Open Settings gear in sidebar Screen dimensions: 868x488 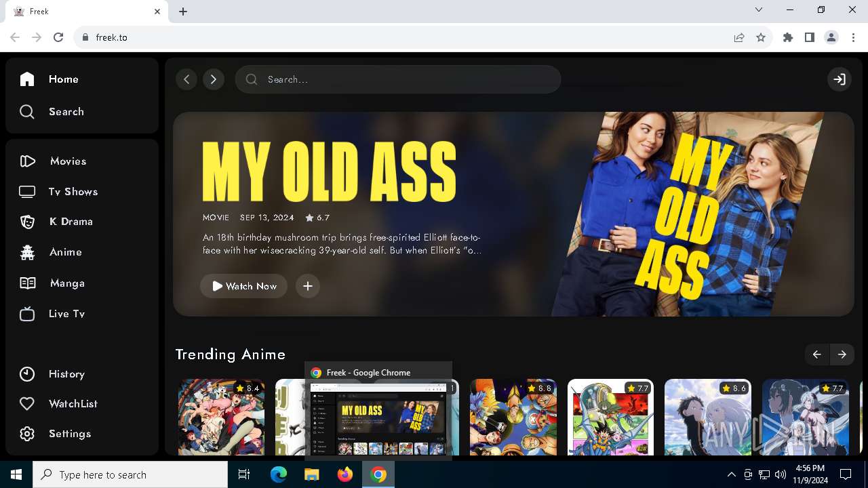(x=55, y=434)
